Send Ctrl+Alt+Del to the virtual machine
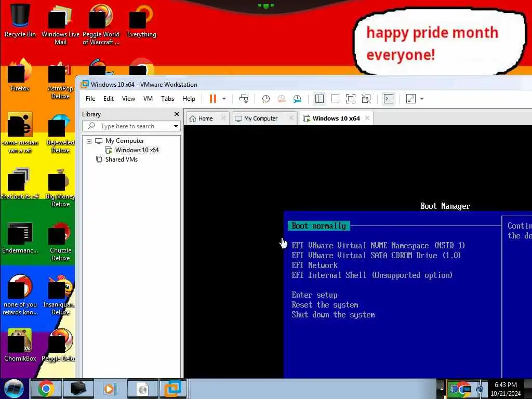532x399 pixels. pos(244,99)
